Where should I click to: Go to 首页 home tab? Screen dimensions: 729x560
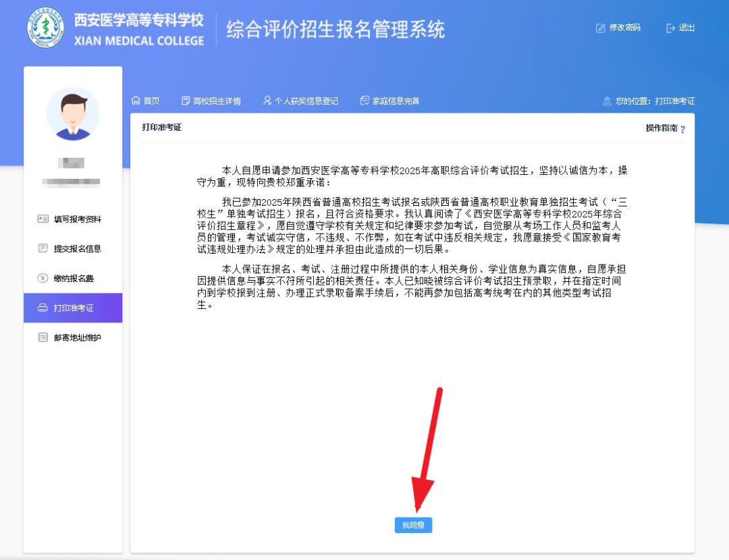[x=151, y=101]
